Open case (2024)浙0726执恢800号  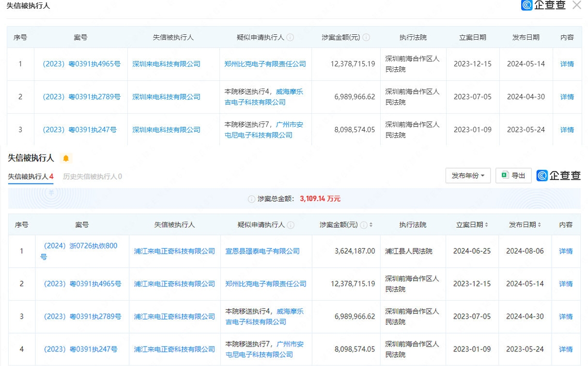[79, 251]
